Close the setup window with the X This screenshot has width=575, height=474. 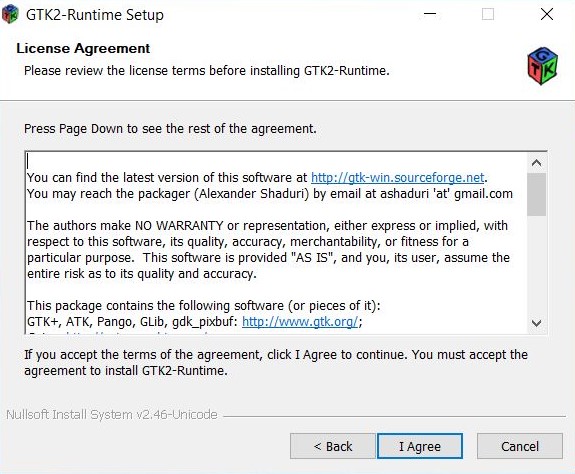547,14
